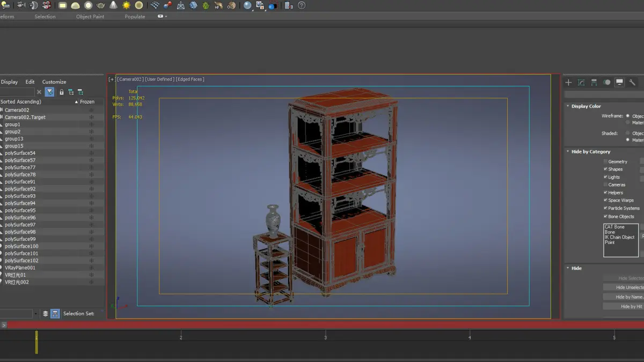Click the sun light icon in toolbar

(126, 5)
